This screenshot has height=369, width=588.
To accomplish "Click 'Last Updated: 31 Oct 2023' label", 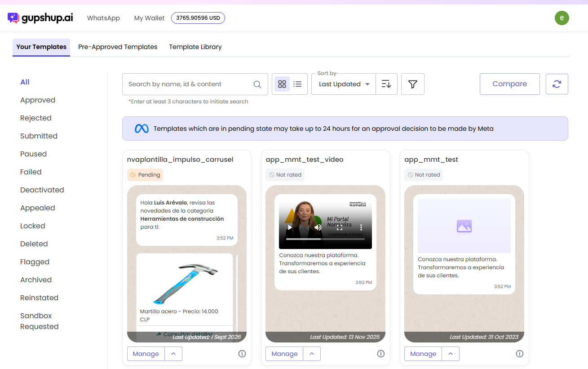I will 483,337.
